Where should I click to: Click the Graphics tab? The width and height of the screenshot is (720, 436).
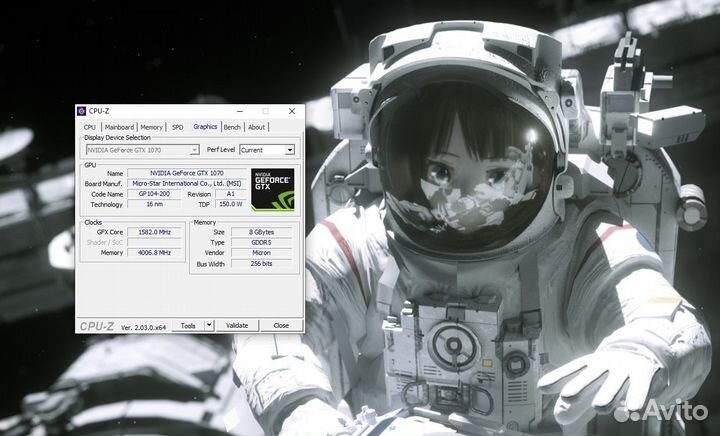click(x=205, y=127)
